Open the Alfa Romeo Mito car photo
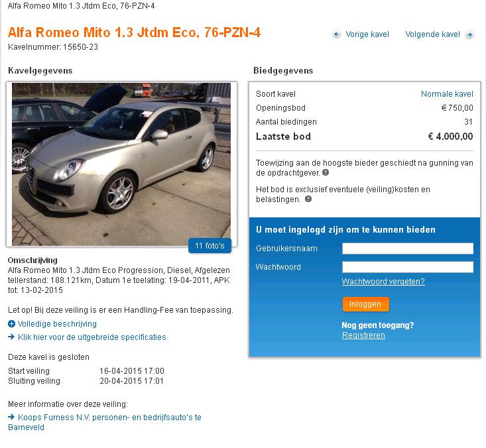This screenshot has height=448, width=486. (121, 164)
